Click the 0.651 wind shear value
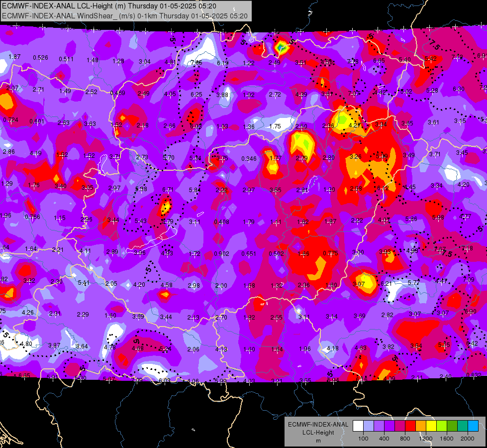 249,254
